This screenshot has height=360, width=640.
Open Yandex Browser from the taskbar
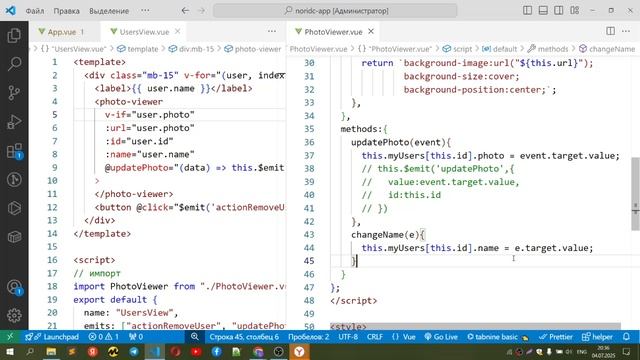(299, 351)
